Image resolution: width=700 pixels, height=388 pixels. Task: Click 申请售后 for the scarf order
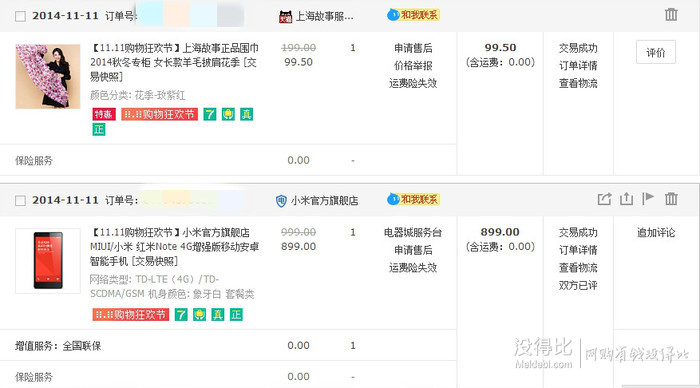413,48
